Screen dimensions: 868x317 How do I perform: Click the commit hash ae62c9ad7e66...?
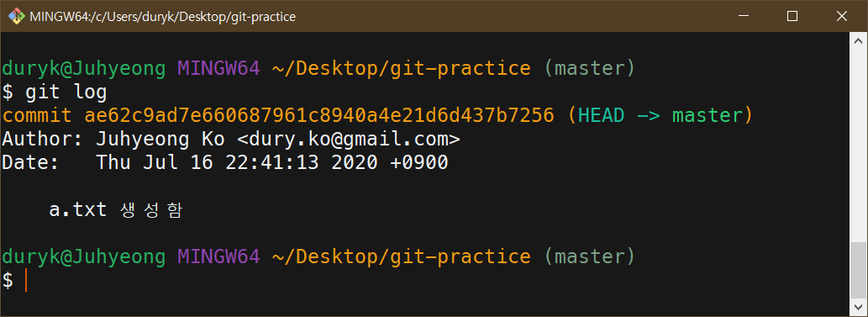tap(319, 115)
